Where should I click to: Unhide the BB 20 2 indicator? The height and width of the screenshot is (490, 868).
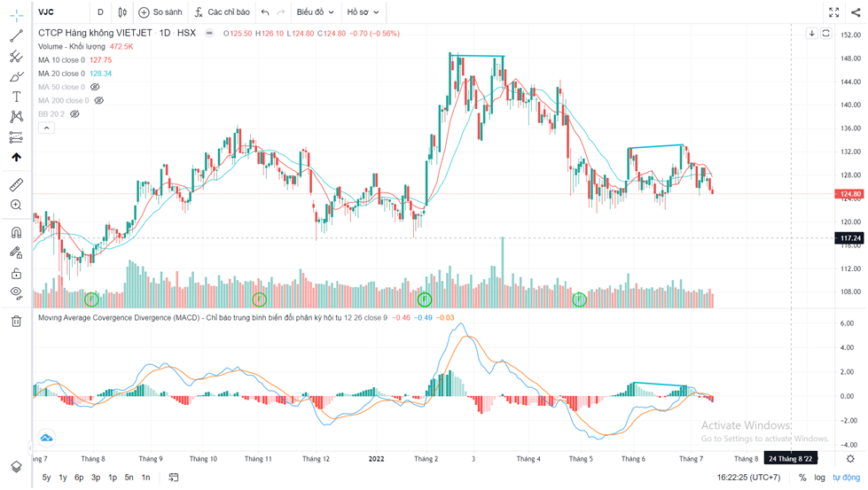[74, 114]
